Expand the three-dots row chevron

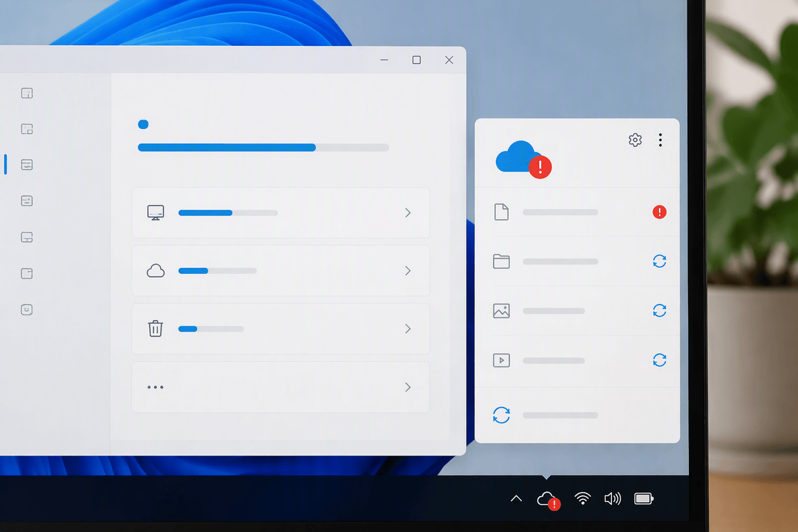408,387
